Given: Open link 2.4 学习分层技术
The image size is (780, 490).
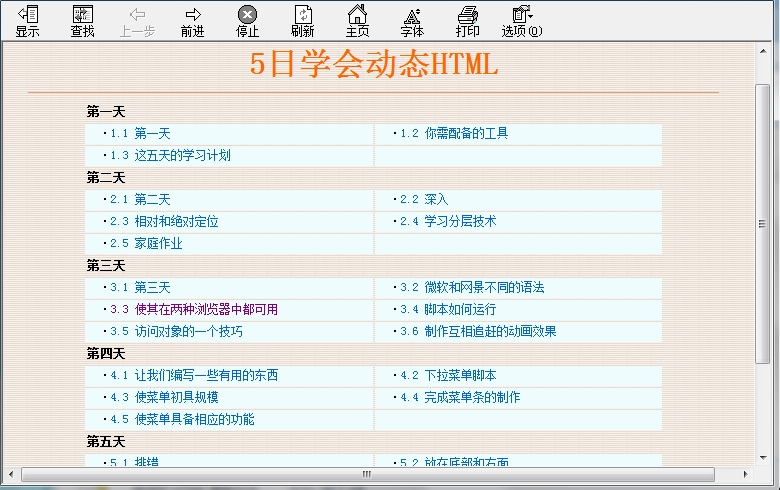Looking at the screenshot, I should (x=448, y=221).
